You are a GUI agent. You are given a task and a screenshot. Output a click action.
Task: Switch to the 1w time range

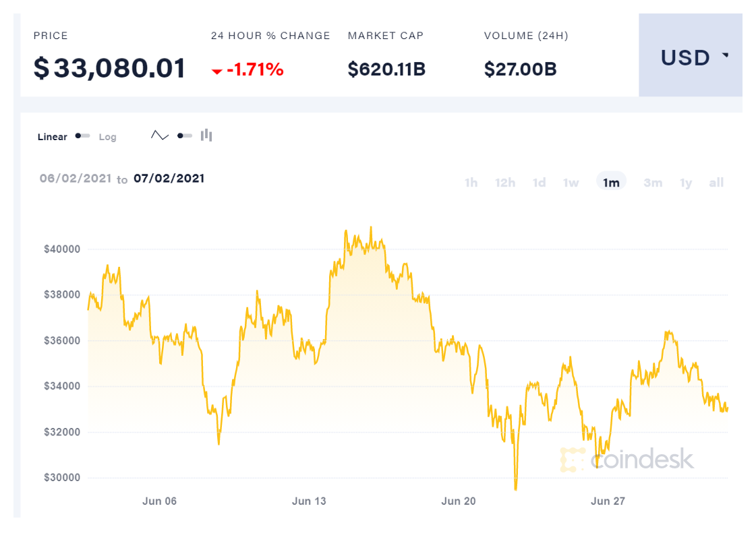(571, 183)
